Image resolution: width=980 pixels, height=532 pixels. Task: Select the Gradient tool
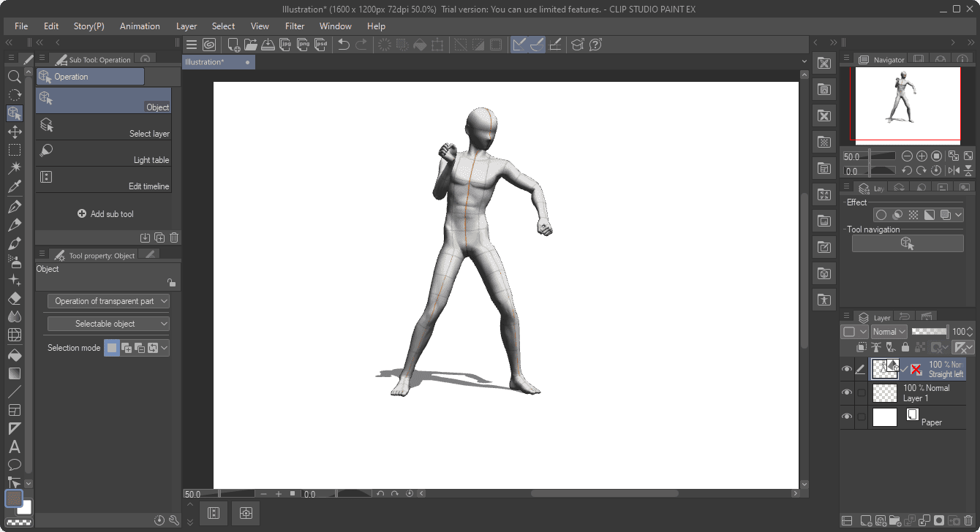coord(14,373)
